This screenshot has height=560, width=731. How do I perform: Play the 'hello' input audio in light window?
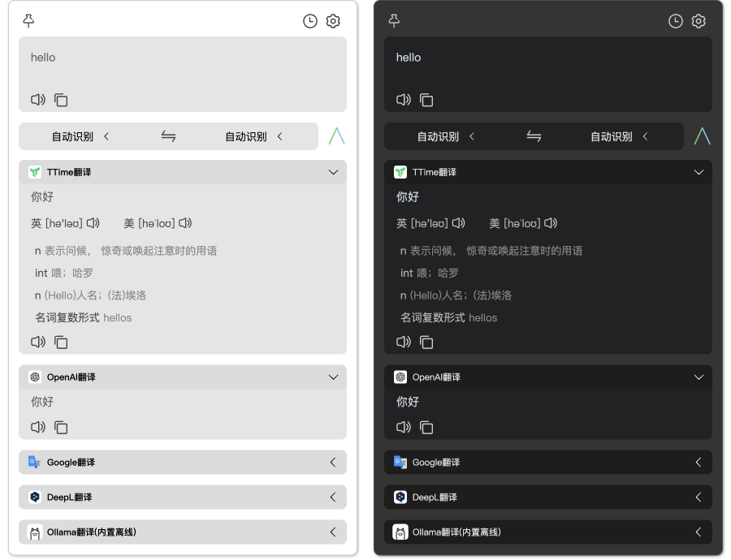tap(38, 100)
